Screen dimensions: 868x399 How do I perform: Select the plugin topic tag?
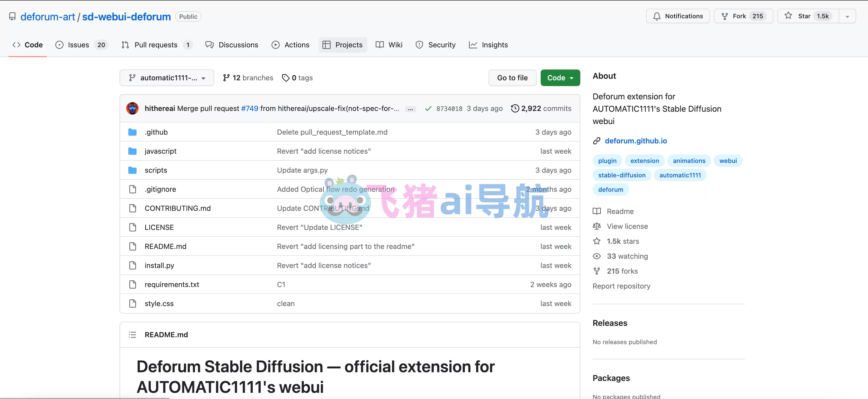tap(607, 161)
